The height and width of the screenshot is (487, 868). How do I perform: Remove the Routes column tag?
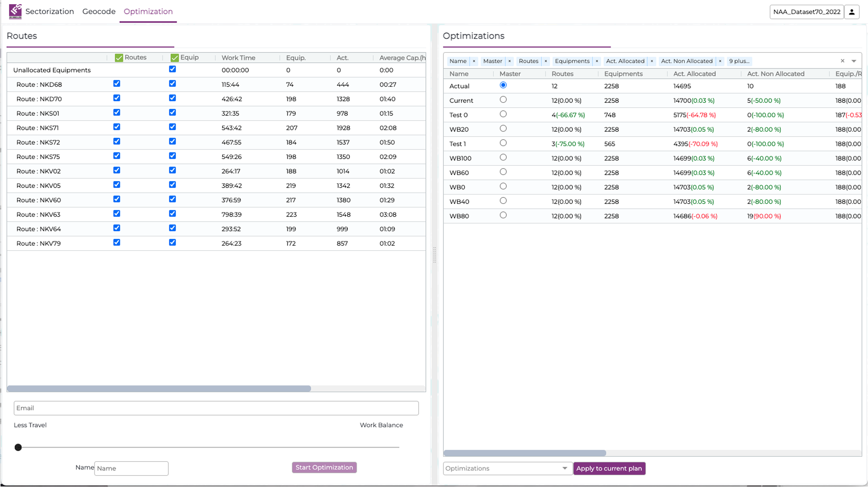coord(545,61)
